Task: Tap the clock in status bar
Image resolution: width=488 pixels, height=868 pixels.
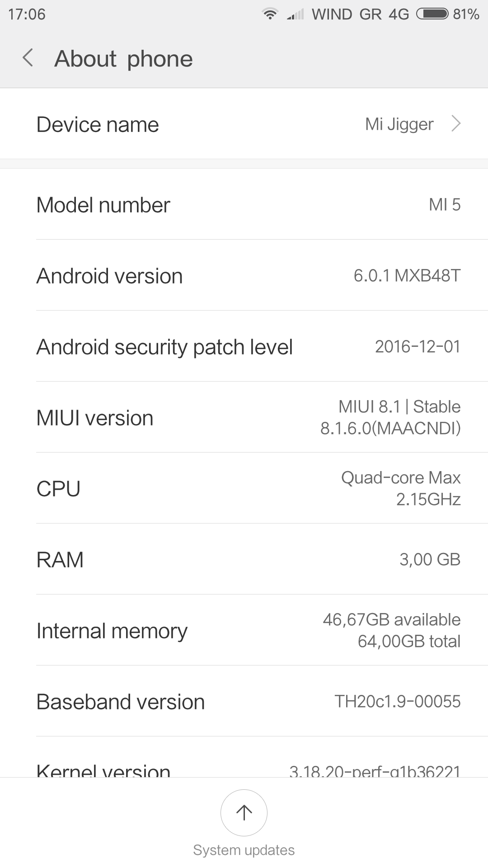Action: coord(27,14)
